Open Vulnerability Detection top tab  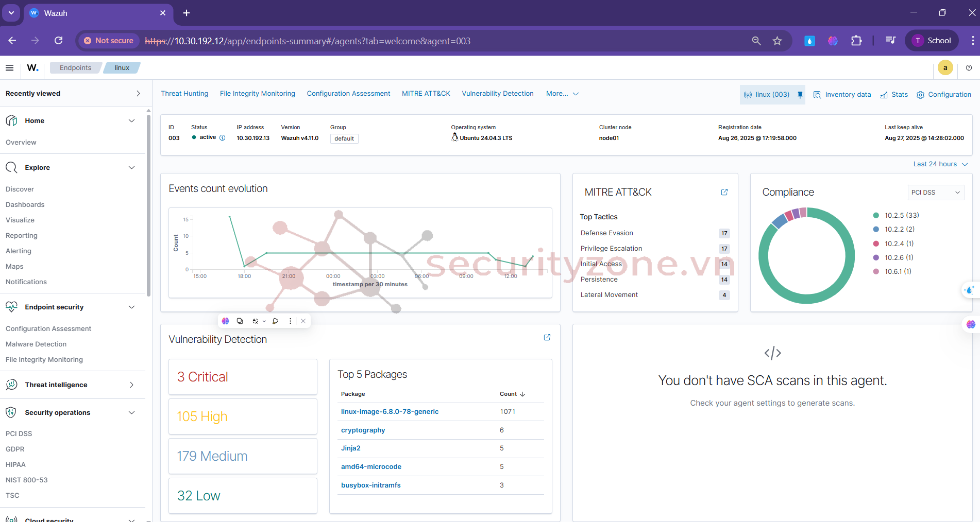click(x=498, y=94)
